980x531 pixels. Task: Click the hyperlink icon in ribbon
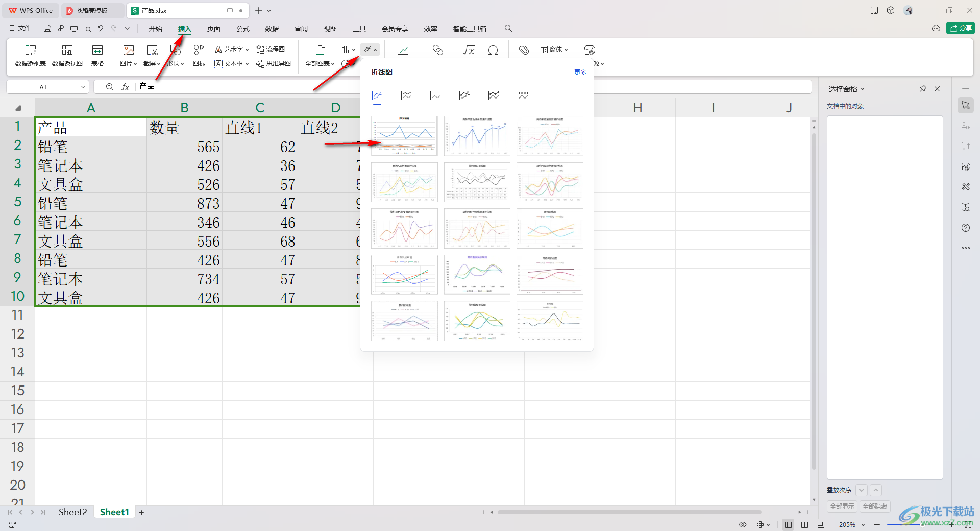pyautogui.click(x=438, y=50)
